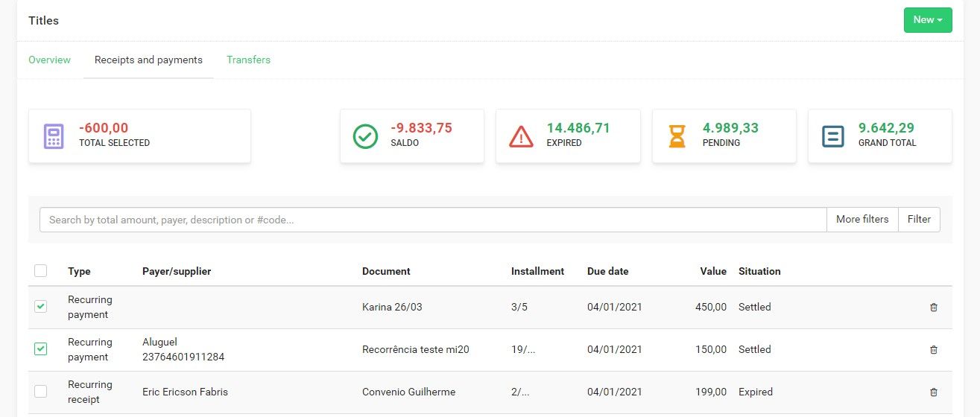The width and height of the screenshot is (980, 417).
Task: Switch to the Overview tab
Action: point(49,60)
